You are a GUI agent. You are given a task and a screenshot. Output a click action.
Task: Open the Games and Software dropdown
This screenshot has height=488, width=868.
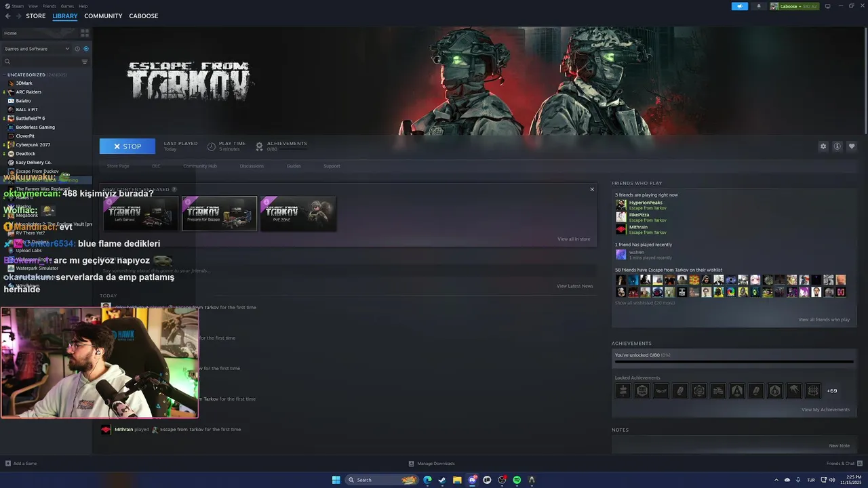[x=37, y=49]
